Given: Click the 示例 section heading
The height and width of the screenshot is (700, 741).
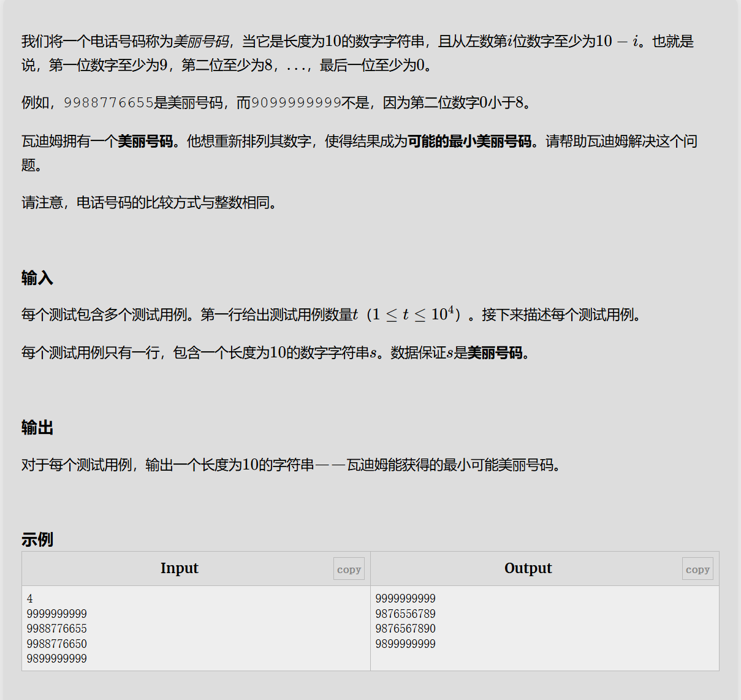Looking at the screenshot, I should [36, 540].
